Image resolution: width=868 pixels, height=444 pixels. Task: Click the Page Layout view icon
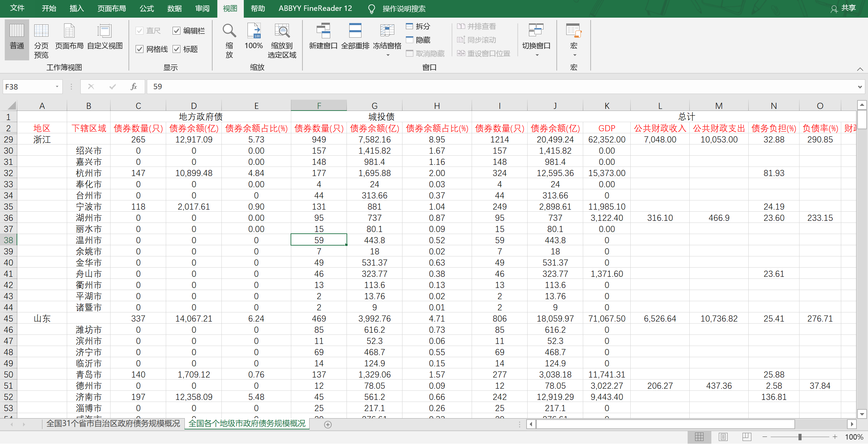click(x=69, y=31)
